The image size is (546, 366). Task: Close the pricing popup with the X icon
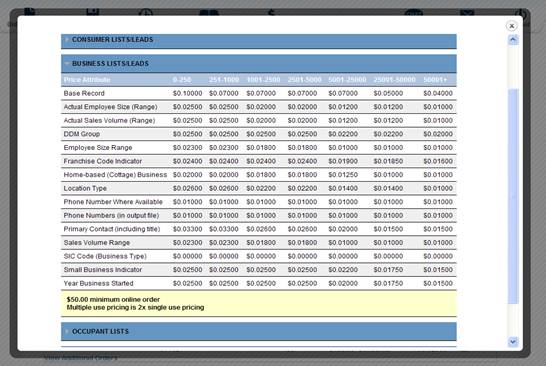pyautogui.click(x=511, y=26)
